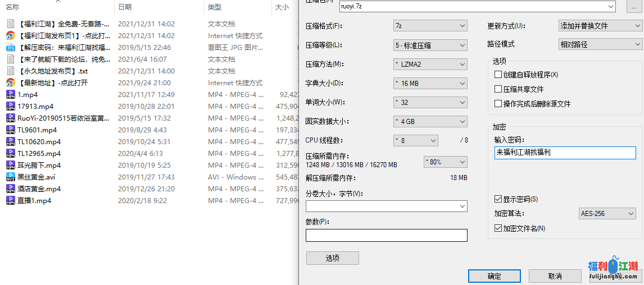The width and height of the screenshot is (644, 285).
Task: Click the 【永久地址发布页】.txt document icon
Action: click(10, 71)
